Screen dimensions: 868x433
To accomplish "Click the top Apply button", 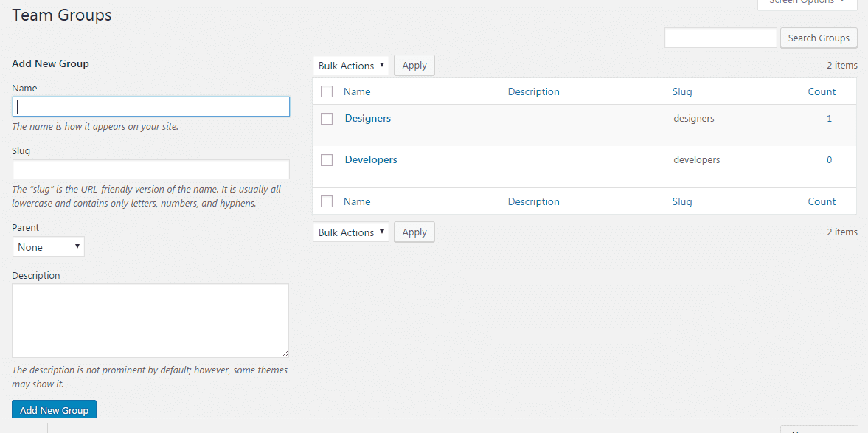I will tap(414, 66).
